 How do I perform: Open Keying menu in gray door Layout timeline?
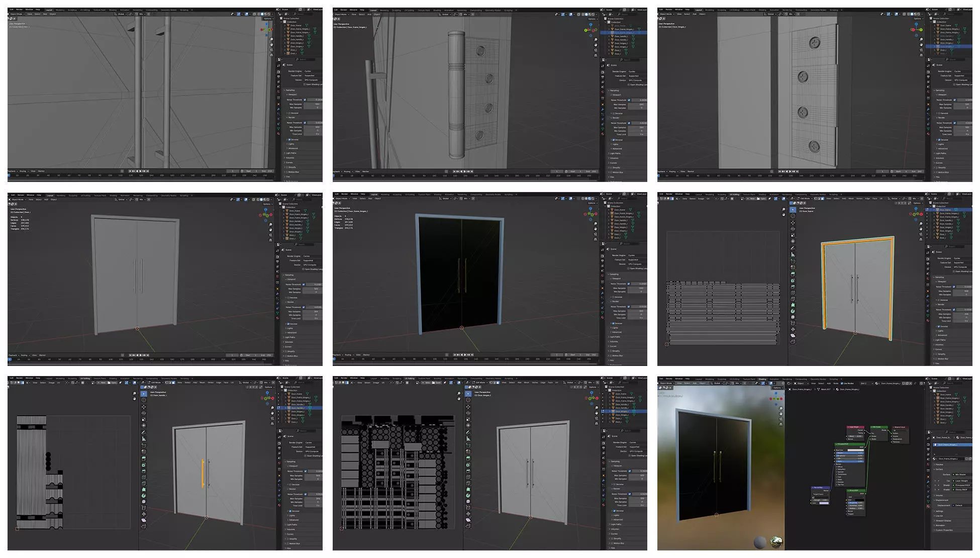click(25, 355)
